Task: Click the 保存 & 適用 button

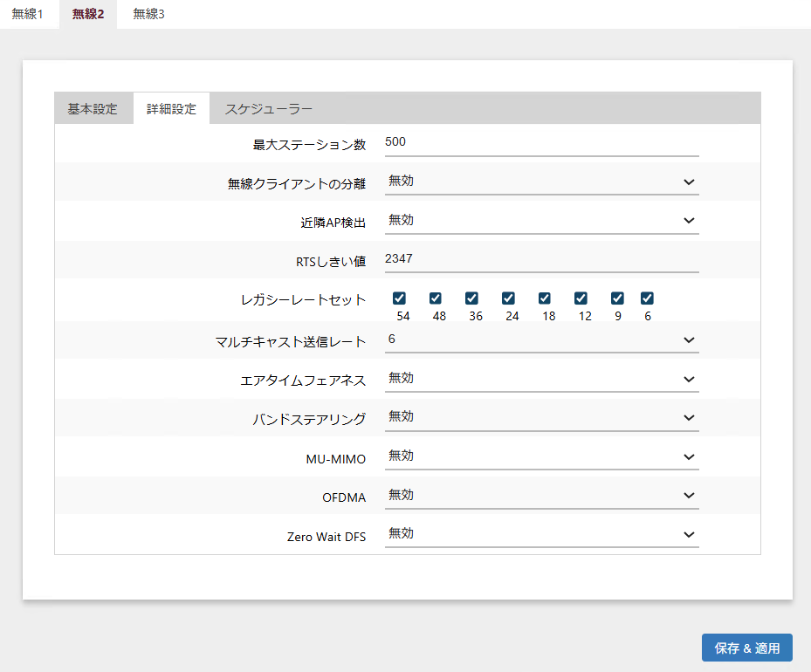Action: [746, 648]
